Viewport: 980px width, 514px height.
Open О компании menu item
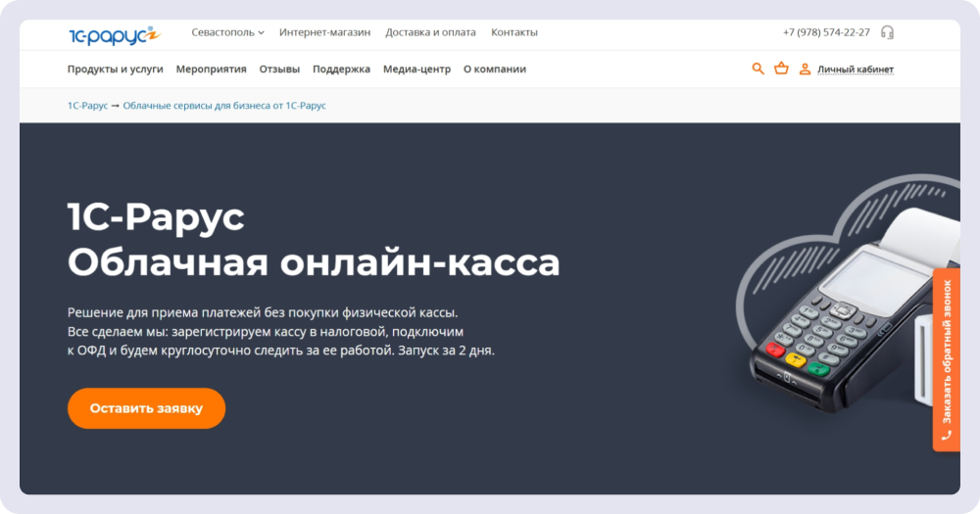(x=494, y=70)
